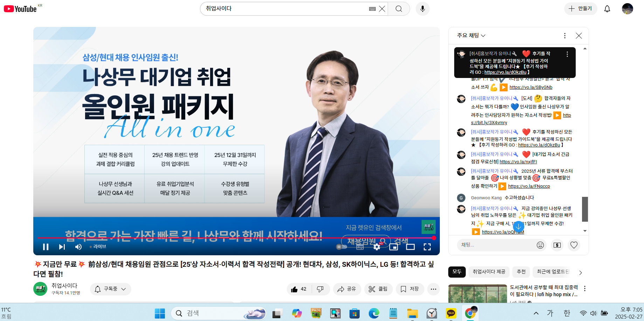Image resolution: width=644 pixels, height=321 pixels.
Task: Seek using the red progress bar
Action: (236, 238)
